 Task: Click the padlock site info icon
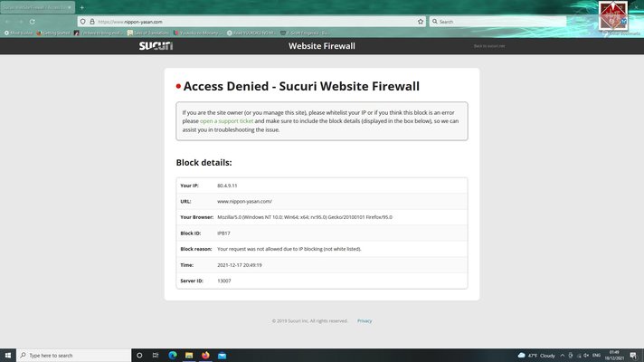91,21
